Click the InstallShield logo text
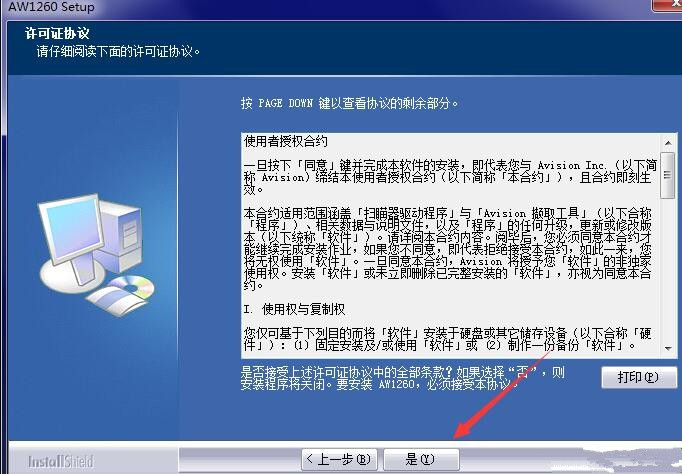Screen dimensions: 682x474 (61, 461)
